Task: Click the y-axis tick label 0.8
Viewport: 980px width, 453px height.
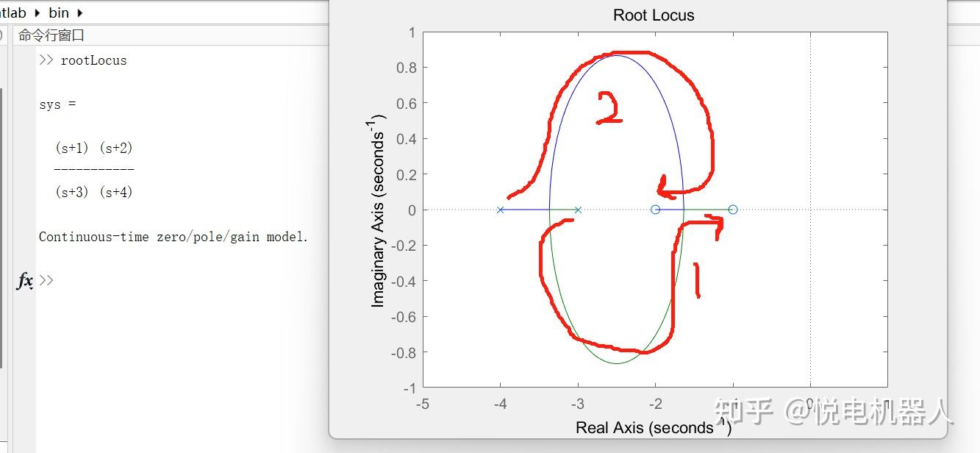Action: point(407,68)
